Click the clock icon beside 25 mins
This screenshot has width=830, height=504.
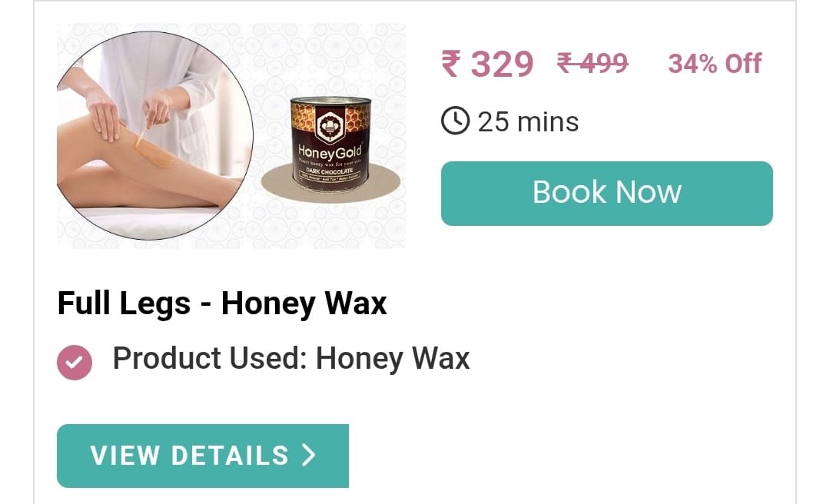(455, 121)
